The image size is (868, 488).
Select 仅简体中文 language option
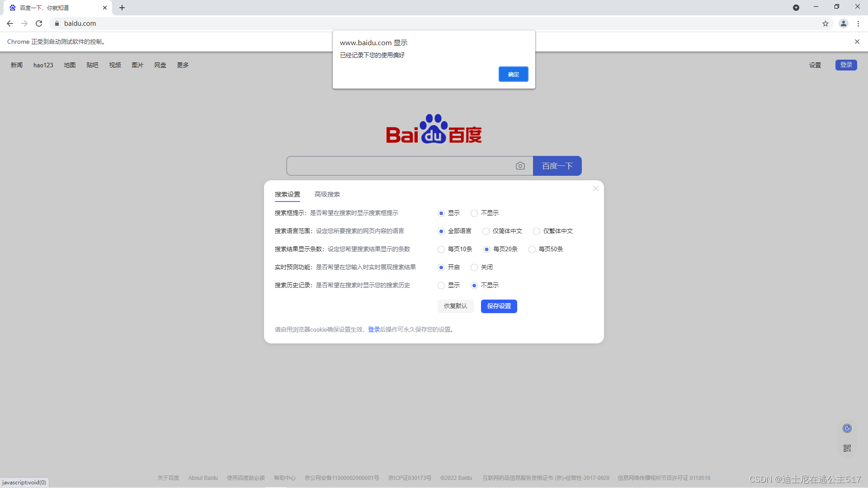pyautogui.click(x=486, y=231)
